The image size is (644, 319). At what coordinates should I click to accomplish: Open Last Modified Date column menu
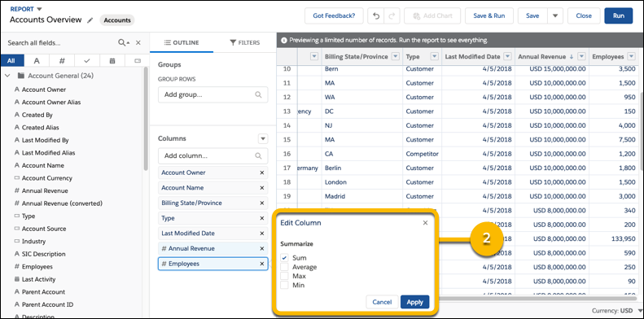coord(508,57)
